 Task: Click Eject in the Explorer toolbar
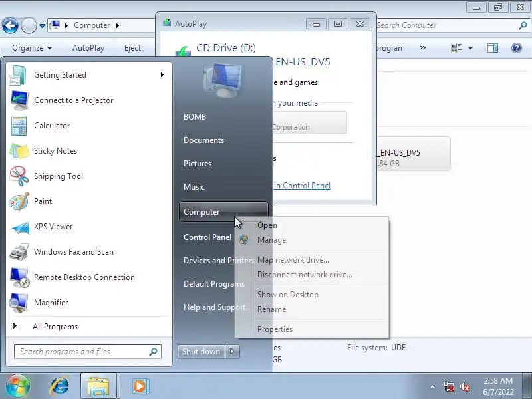(132, 48)
